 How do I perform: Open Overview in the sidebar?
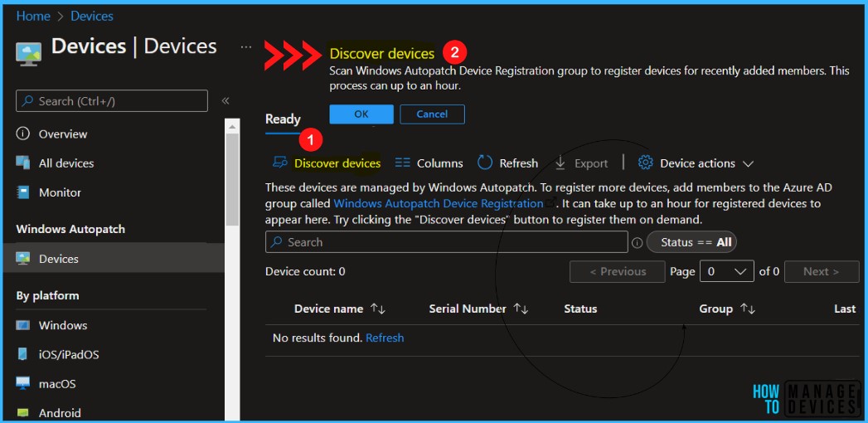(62, 134)
